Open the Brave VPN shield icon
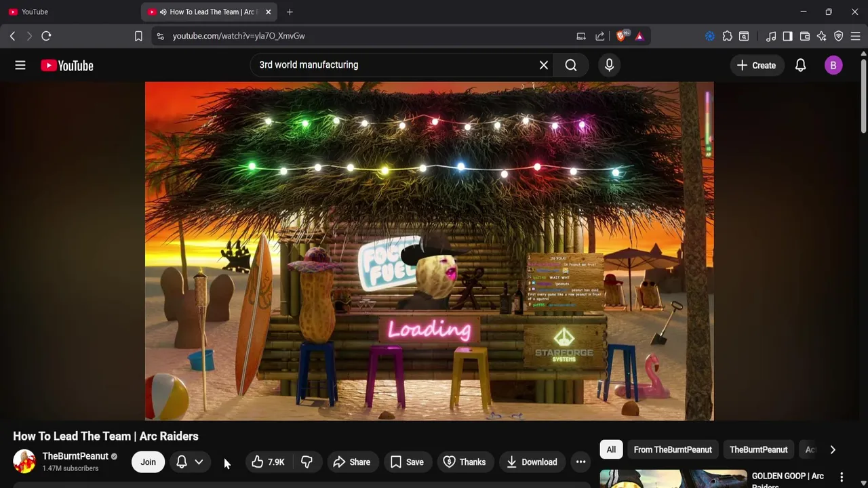This screenshot has height=488, width=868. (x=839, y=36)
